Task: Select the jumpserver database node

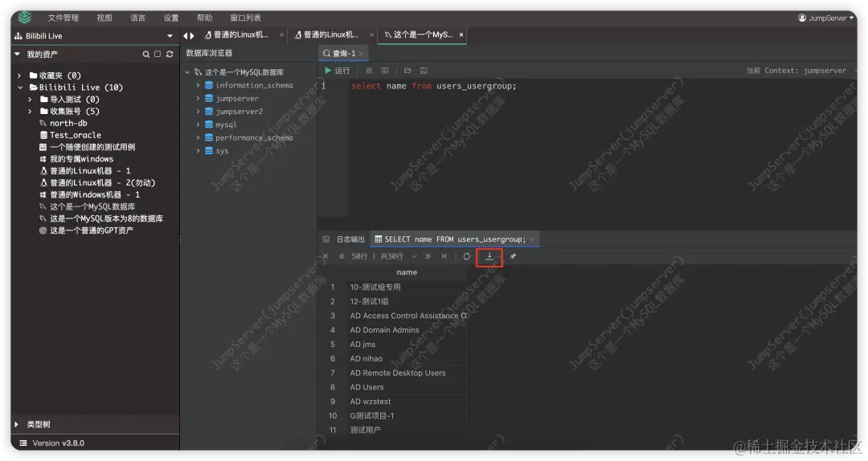Action: tap(237, 99)
